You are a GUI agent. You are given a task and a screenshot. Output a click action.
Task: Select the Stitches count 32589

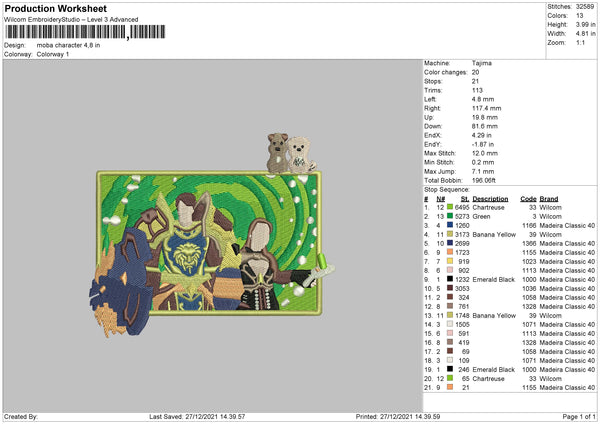coord(585,7)
